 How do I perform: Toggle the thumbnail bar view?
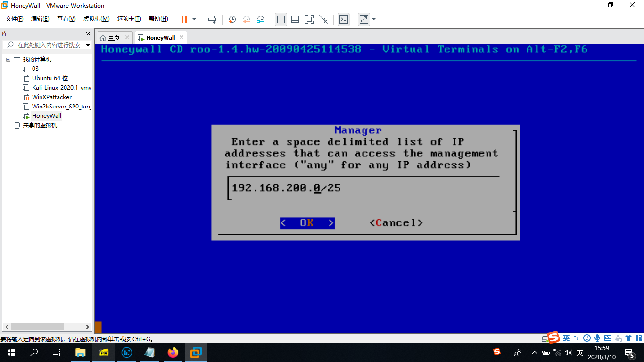295,19
